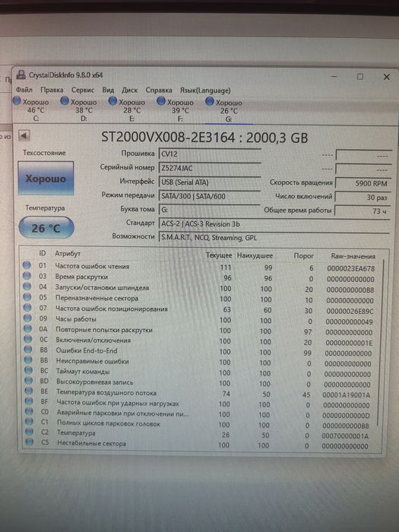Maximize the CrystalDiskInfo window

coord(360,77)
